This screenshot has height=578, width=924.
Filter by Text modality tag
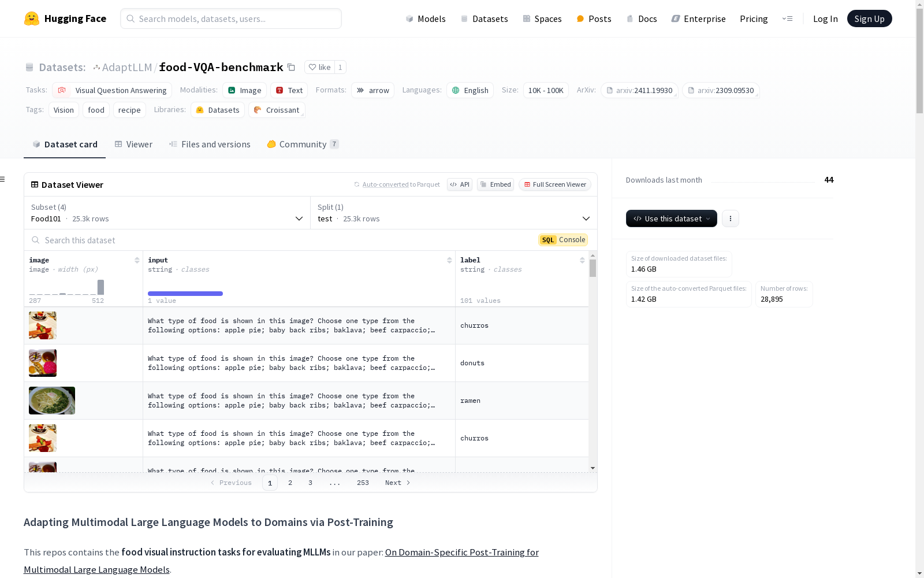[289, 90]
